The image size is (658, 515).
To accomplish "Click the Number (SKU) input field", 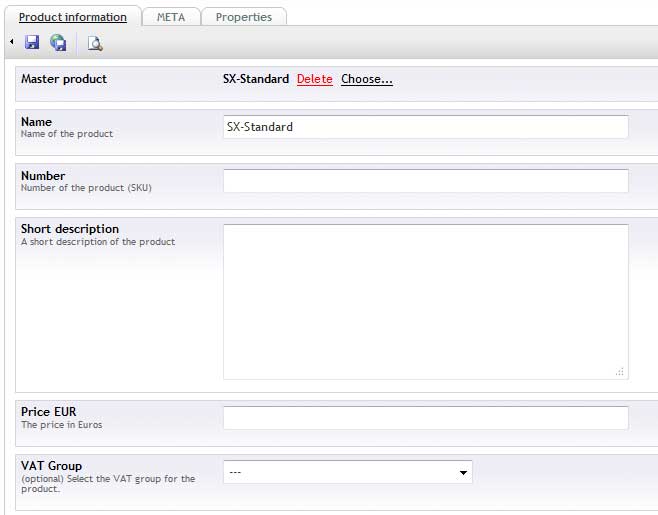I will coord(426,181).
